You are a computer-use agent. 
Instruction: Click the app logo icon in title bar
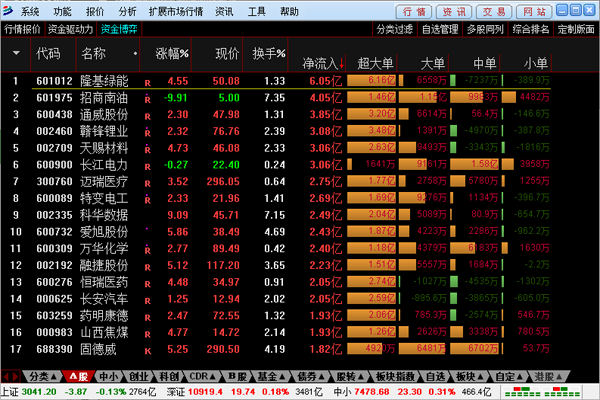(x=8, y=12)
